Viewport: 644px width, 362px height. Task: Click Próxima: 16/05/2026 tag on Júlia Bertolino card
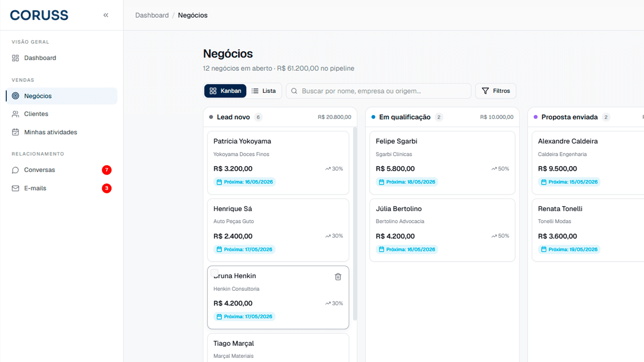tap(407, 249)
